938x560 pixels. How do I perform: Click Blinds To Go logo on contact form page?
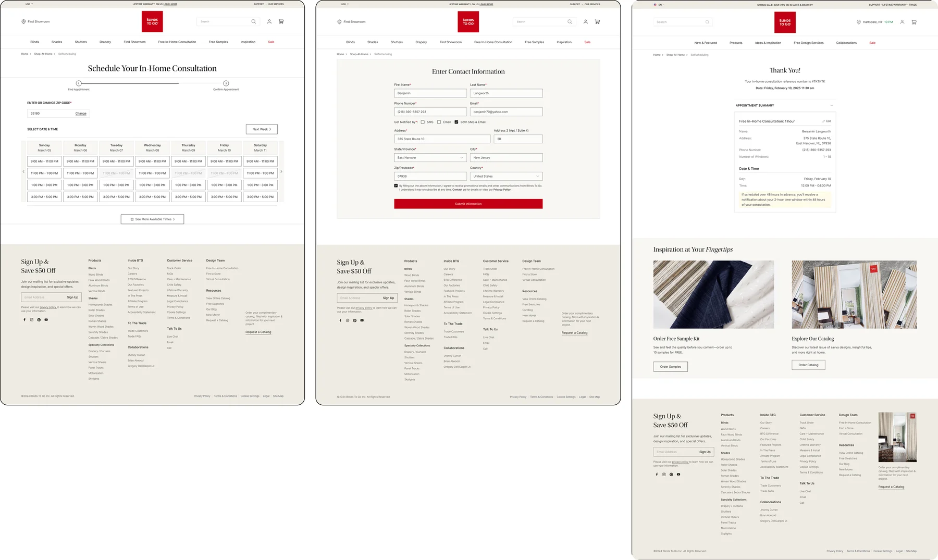pyautogui.click(x=468, y=22)
